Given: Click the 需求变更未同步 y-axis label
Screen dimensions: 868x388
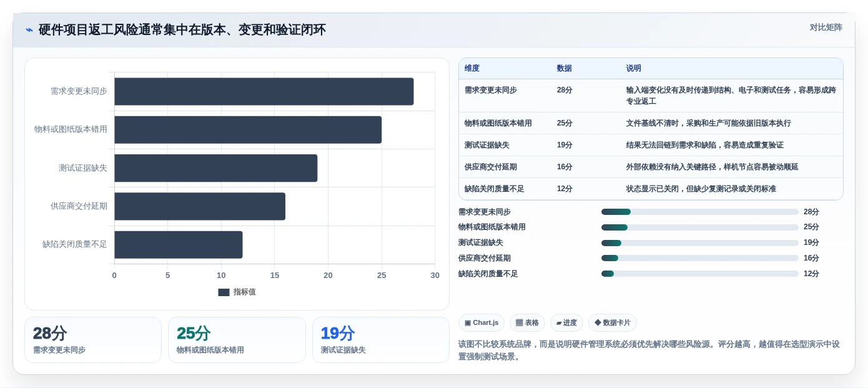Looking at the screenshot, I should tap(79, 91).
